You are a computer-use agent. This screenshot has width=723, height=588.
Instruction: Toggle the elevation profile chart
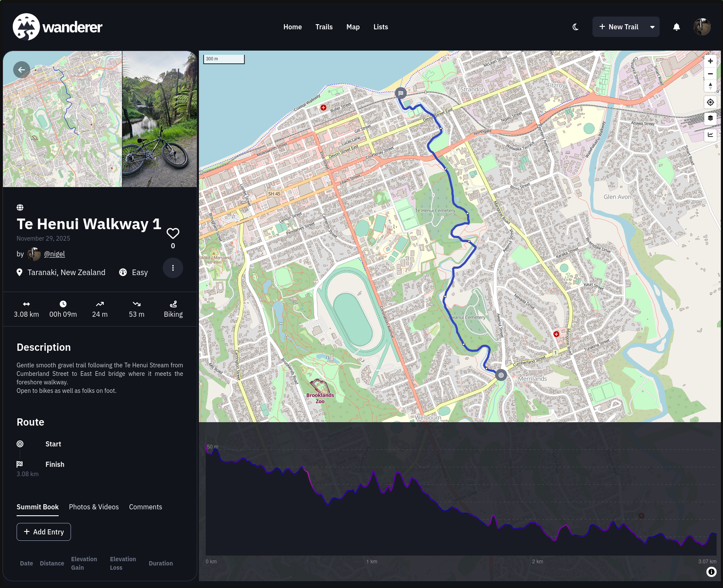(x=710, y=135)
